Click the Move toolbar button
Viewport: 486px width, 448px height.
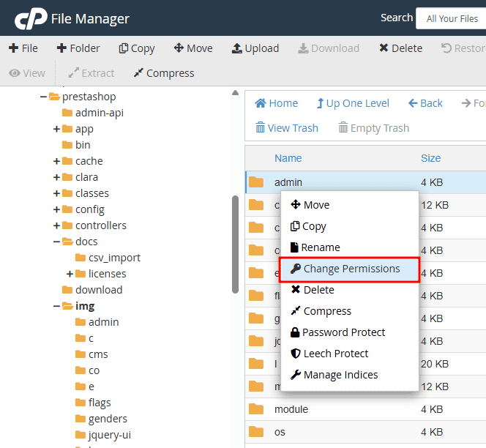click(x=193, y=48)
